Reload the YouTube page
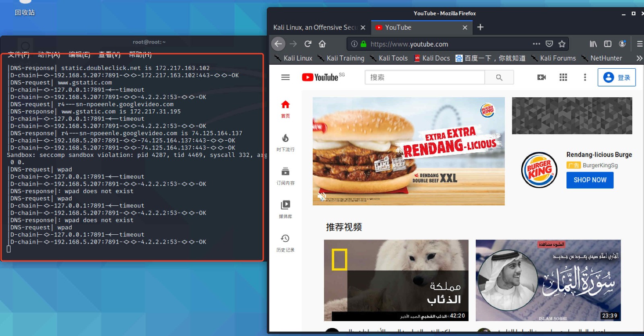 click(x=308, y=44)
